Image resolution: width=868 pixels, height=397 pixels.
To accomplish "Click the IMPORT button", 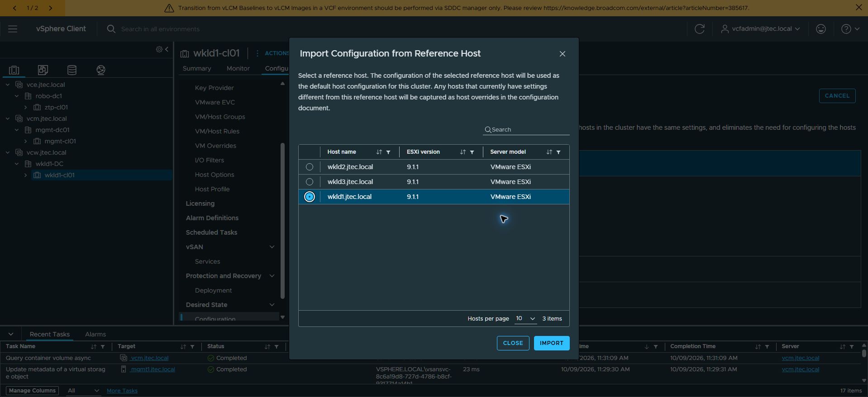I will click(x=552, y=343).
